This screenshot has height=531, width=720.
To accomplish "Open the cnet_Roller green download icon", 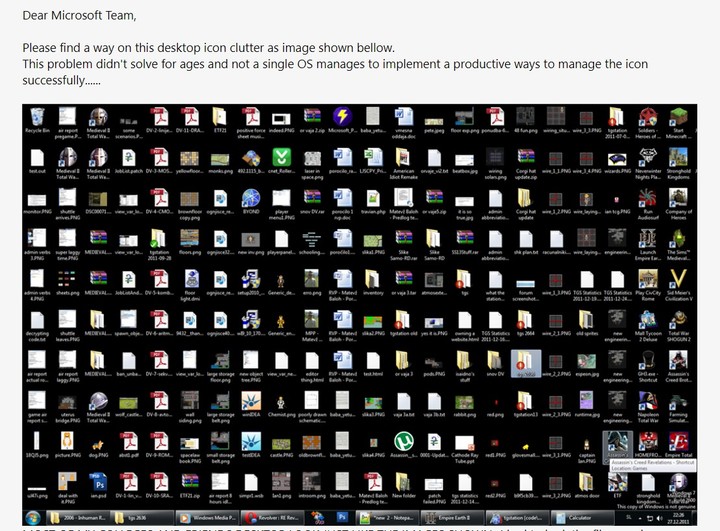I will click(284, 155).
